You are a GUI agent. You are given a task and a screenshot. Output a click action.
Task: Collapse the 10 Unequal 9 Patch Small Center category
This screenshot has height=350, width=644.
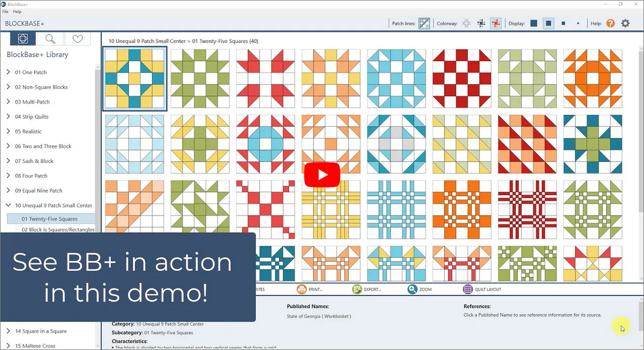pos(8,205)
